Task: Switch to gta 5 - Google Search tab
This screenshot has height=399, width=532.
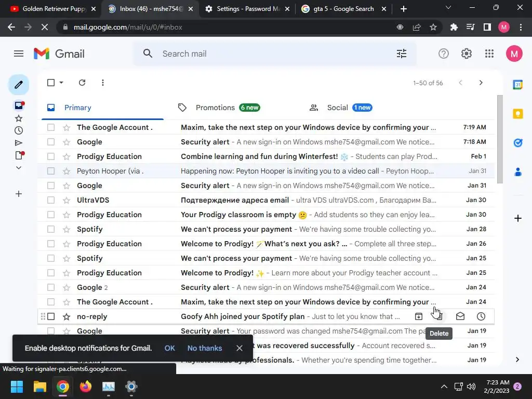Action: 344,9
